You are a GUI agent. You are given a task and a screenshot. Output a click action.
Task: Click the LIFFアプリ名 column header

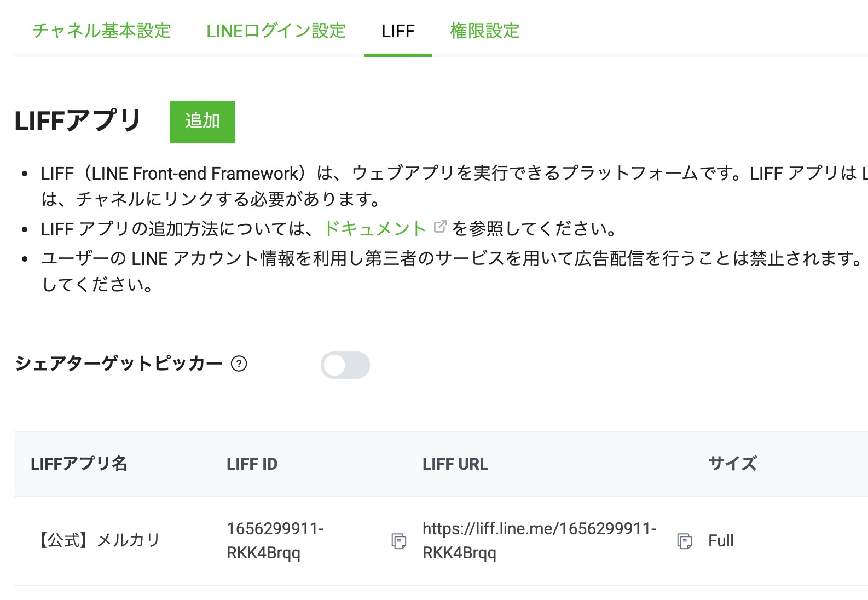(79, 464)
